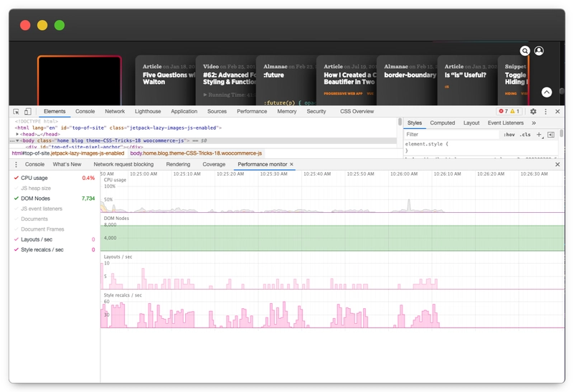
Task: Activate the inspect element picker icon
Action: [x=16, y=112]
